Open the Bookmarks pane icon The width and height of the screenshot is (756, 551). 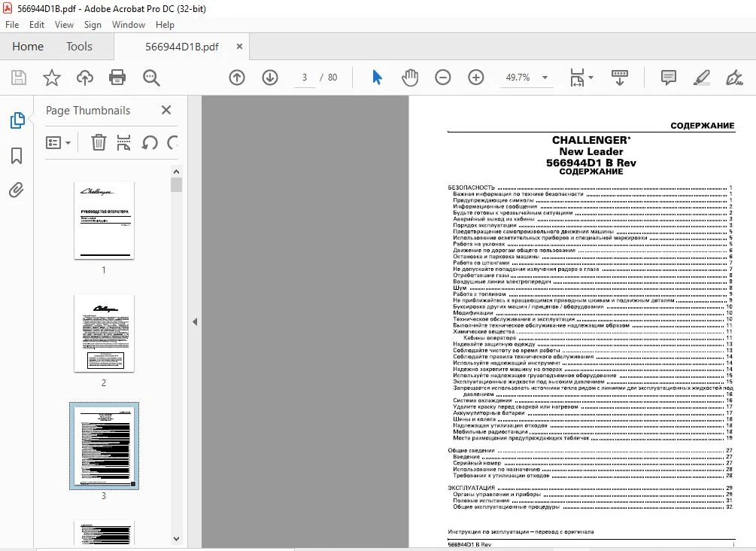(x=17, y=155)
